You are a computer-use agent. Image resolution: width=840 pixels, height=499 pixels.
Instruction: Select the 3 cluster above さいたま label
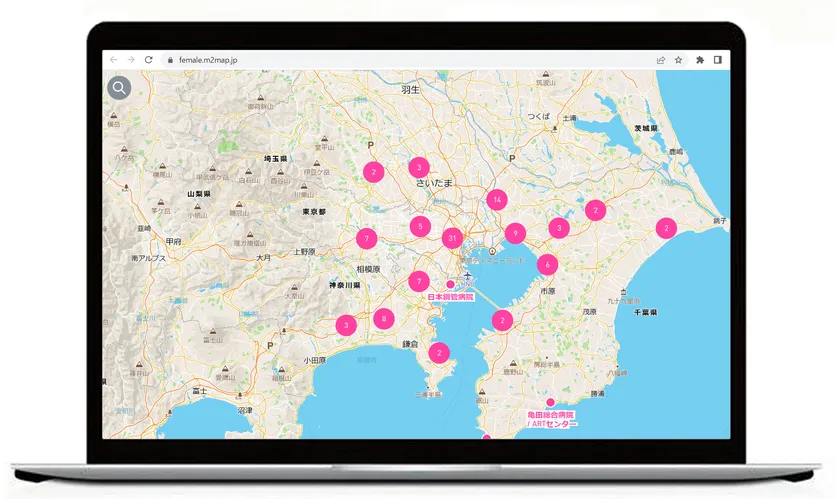tap(419, 167)
